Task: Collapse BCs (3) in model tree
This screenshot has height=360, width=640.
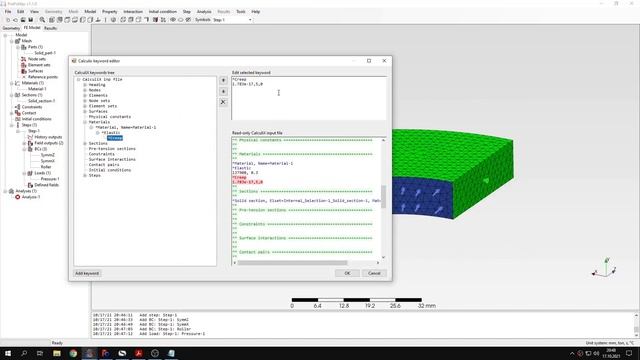Action: (24, 149)
